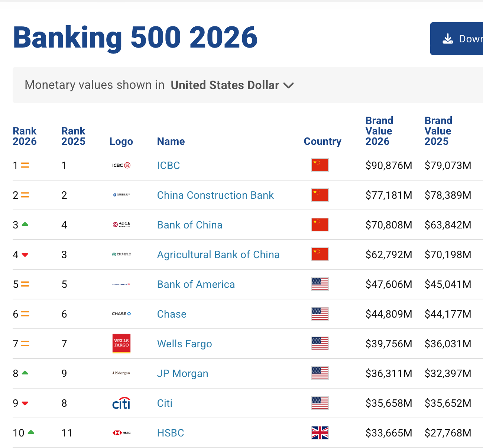Click the ICBC logo icon
The height and width of the screenshot is (448, 483).
(x=121, y=165)
